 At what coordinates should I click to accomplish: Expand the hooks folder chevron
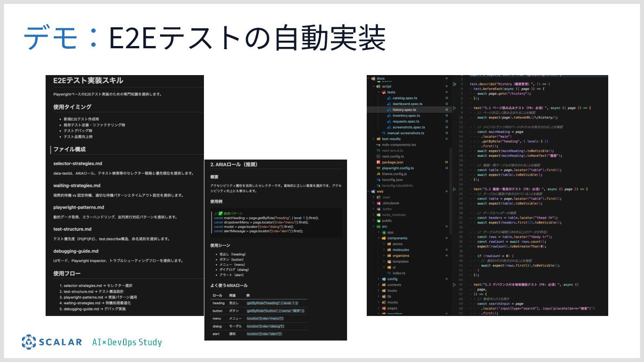pyautogui.click(x=378, y=290)
